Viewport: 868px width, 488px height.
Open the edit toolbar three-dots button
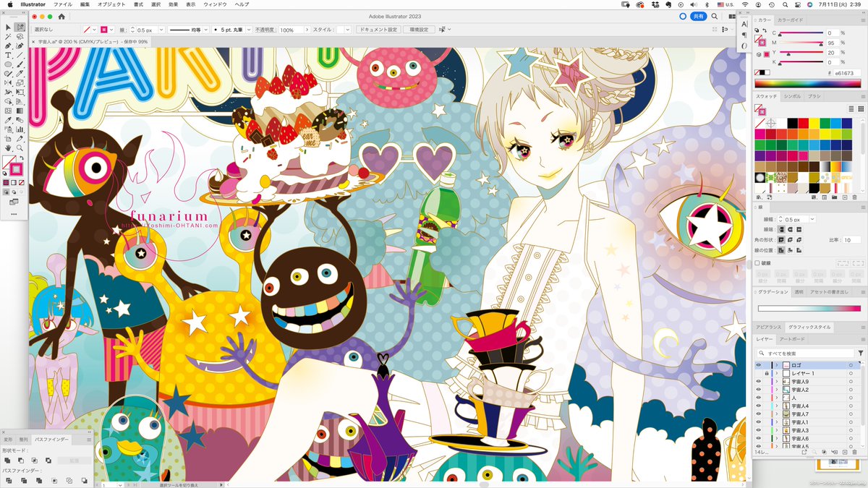(x=14, y=214)
